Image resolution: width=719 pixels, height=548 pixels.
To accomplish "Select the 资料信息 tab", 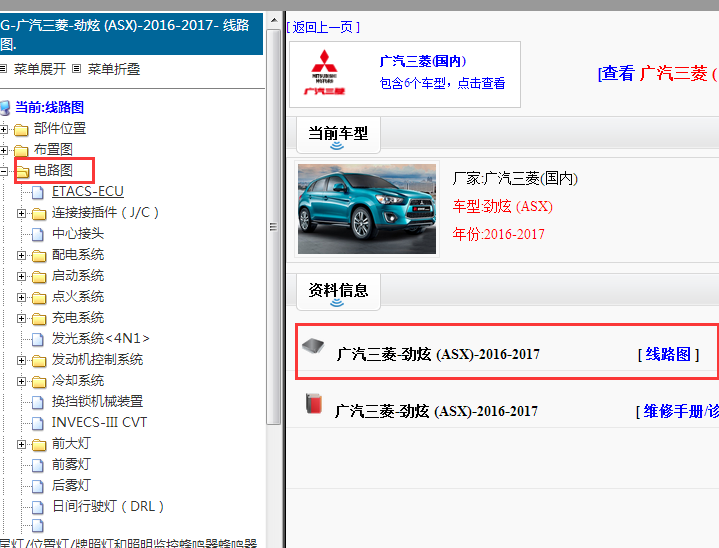I will (338, 291).
